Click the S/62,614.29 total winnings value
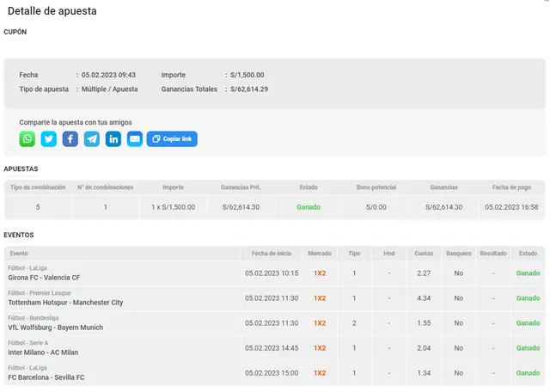This screenshot has width=550, height=392. click(x=249, y=89)
